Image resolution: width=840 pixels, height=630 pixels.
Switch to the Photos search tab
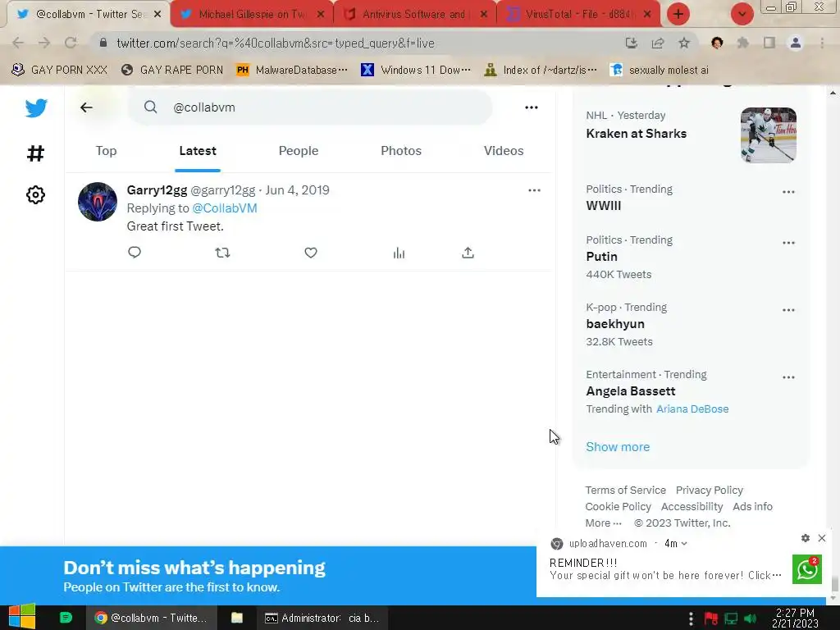(x=401, y=151)
